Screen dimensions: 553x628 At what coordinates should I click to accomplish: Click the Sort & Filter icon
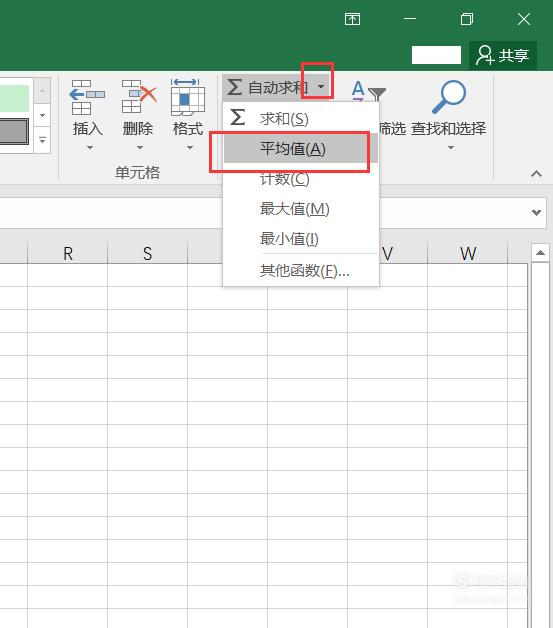pyautogui.click(x=369, y=91)
